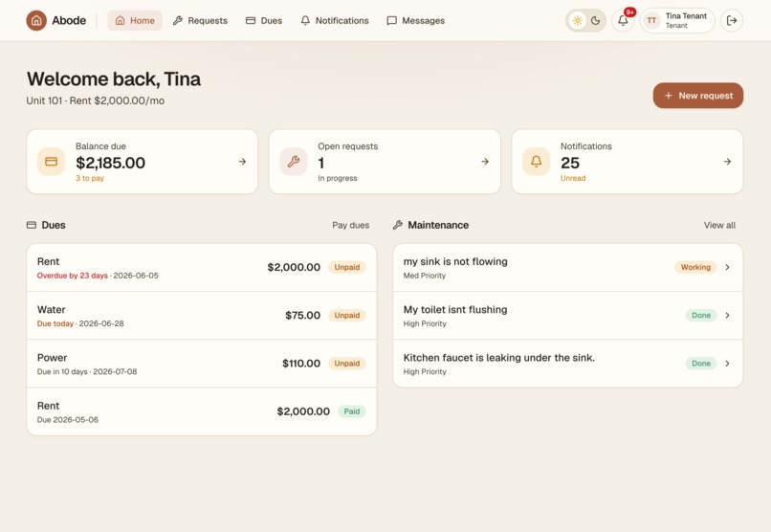Click the Balance due card icon
Image resolution: width=771 pixels, height=532 pixels.
click(x=51, y=162)
